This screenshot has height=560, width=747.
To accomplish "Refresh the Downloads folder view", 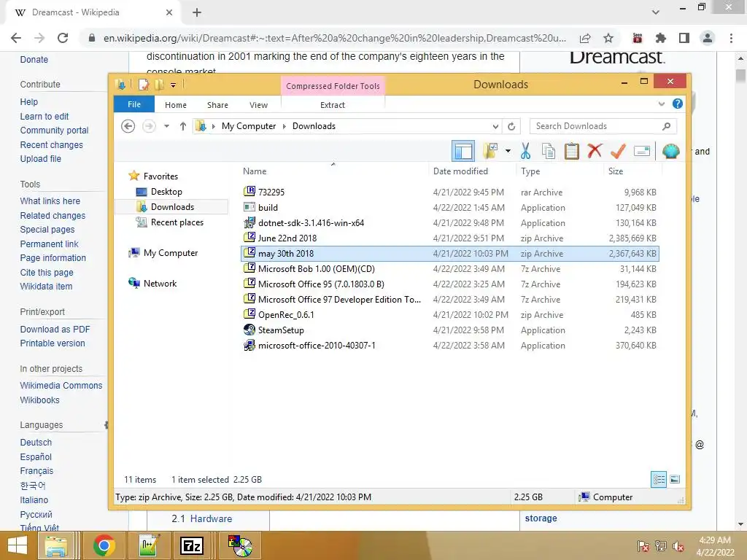I will point(511,126).
